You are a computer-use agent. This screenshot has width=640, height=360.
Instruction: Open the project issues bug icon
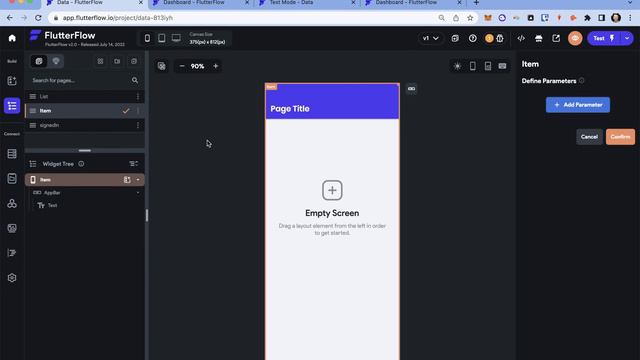coord(500,38)
